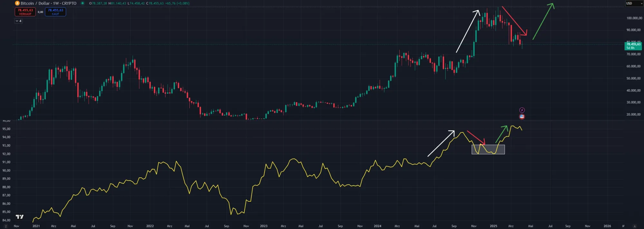Click the 2022 label on time axis
Screen dimensions: 644x229
[x=150, y=226]
